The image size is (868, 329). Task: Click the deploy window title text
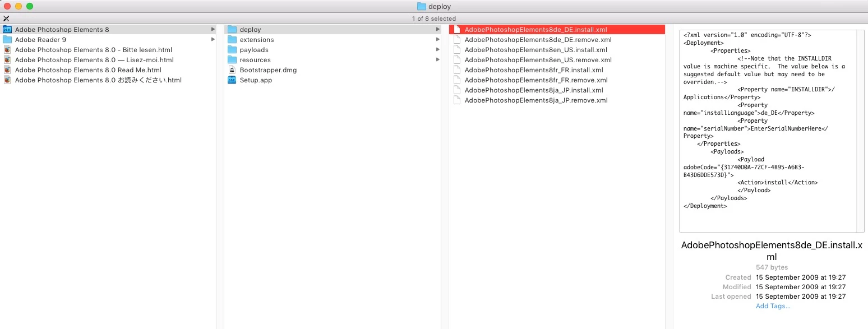coord(440,7)
